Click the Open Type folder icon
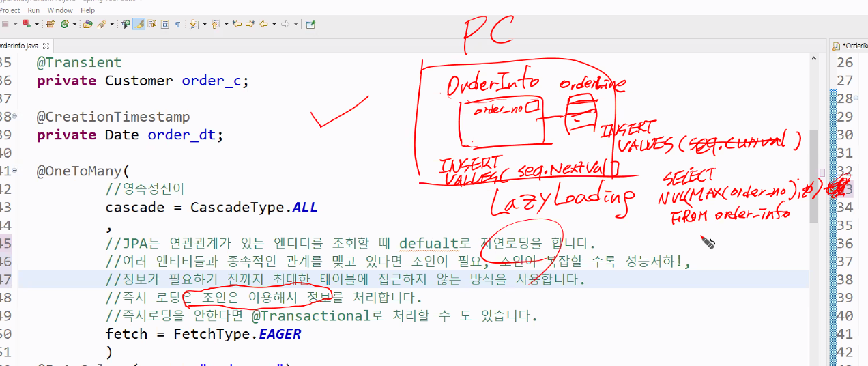868x366 pixels. [x=87, y=24]
